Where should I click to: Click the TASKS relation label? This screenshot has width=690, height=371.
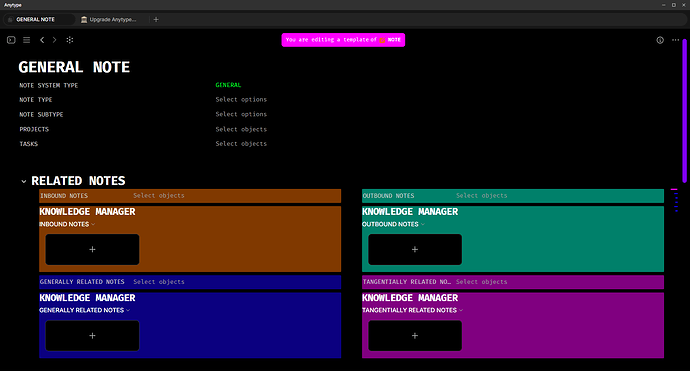click(29, 144)
